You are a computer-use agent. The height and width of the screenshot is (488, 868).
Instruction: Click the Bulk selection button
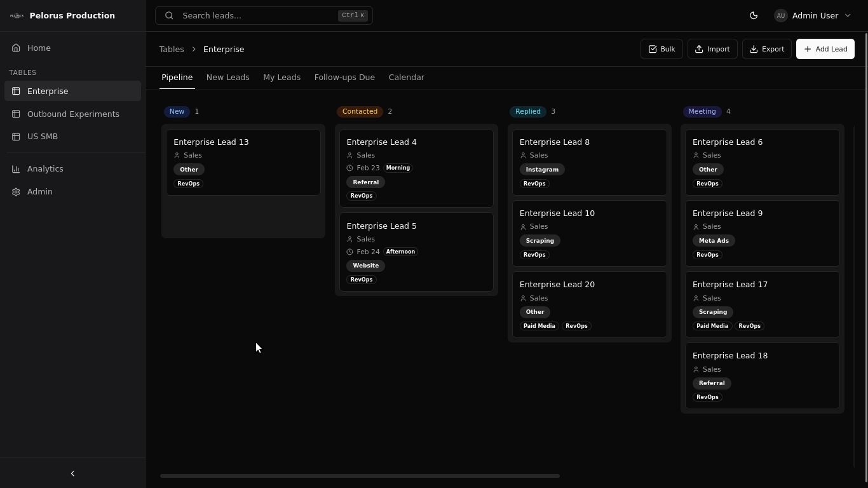point(661,49)
